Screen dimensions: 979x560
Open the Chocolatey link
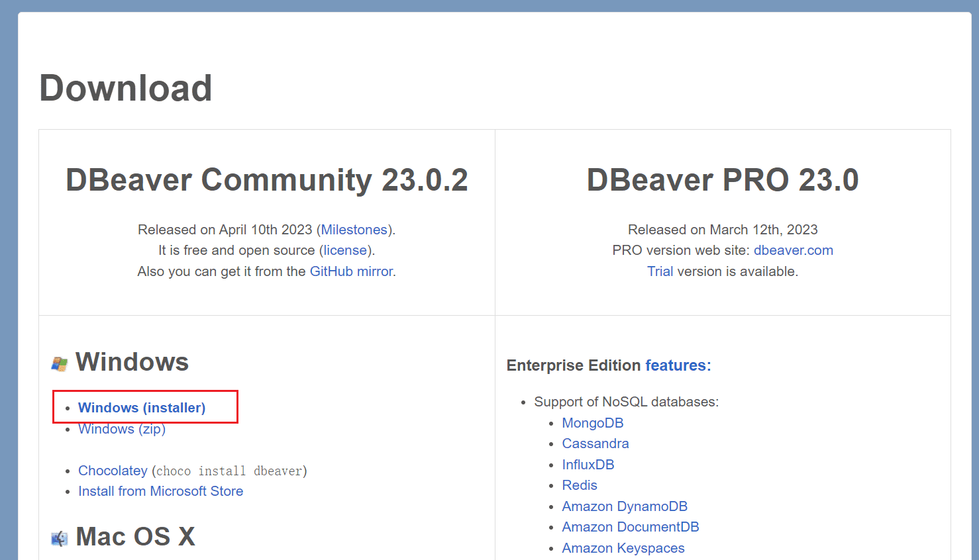[113, 471]
